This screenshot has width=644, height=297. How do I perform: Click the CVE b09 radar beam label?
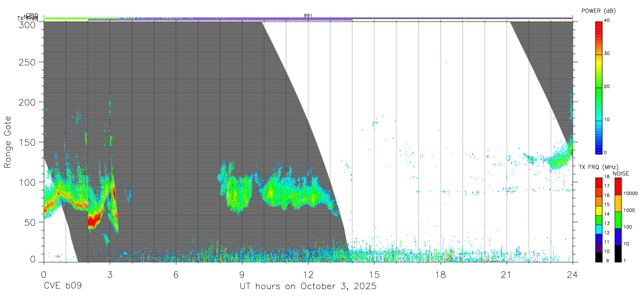coord(62,287)
